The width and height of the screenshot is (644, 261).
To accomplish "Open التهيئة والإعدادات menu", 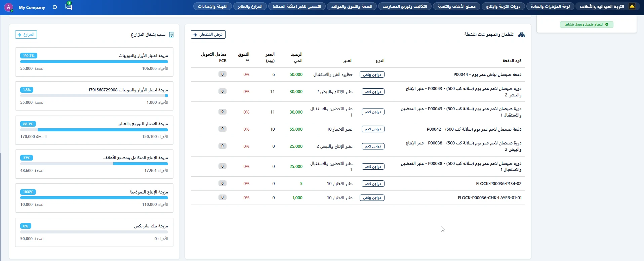I will click(212, 6).
